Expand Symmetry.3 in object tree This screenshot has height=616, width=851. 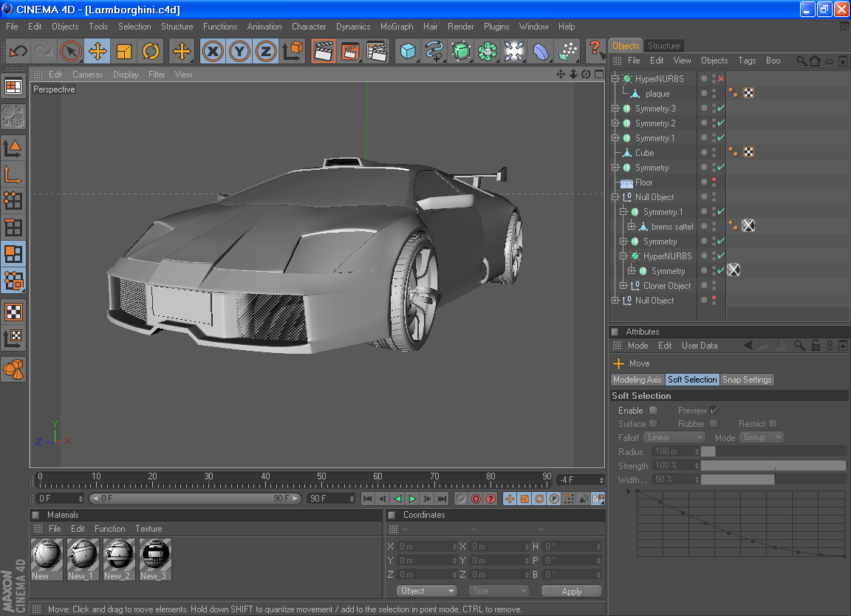coord(615,109)
